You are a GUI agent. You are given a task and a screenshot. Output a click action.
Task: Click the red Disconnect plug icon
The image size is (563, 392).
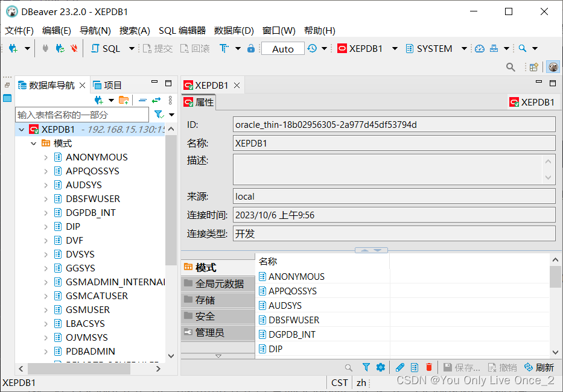click(74, 48)
